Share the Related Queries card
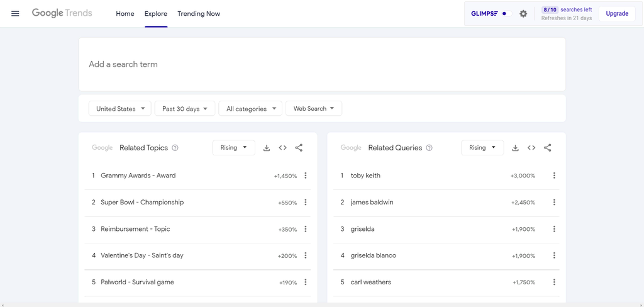Screen dimensions: 644x307 (548, 148)
